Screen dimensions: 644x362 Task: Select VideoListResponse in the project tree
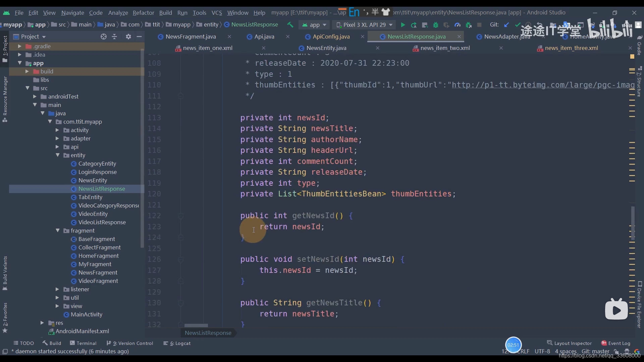pyautogui.click(x=102, y=222)
